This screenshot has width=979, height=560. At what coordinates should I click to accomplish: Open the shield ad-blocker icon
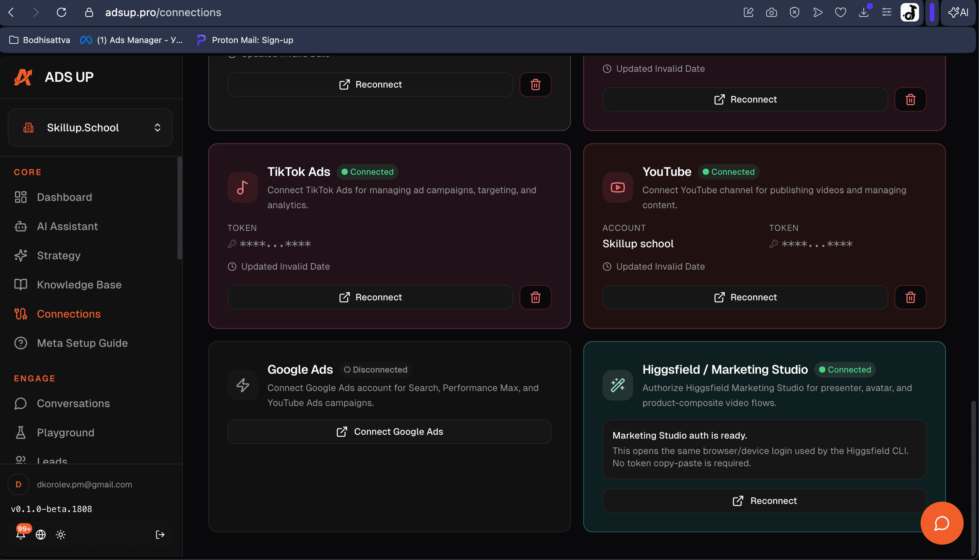[x=794, y=12]
